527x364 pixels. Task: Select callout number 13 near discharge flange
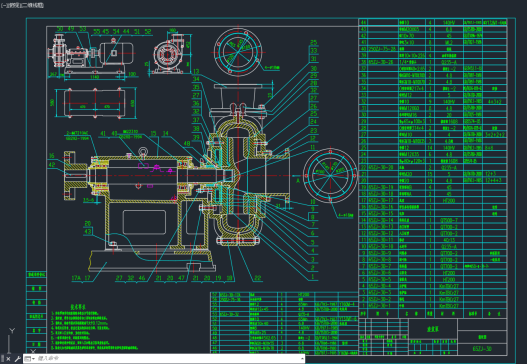click(x=196, y=72)
